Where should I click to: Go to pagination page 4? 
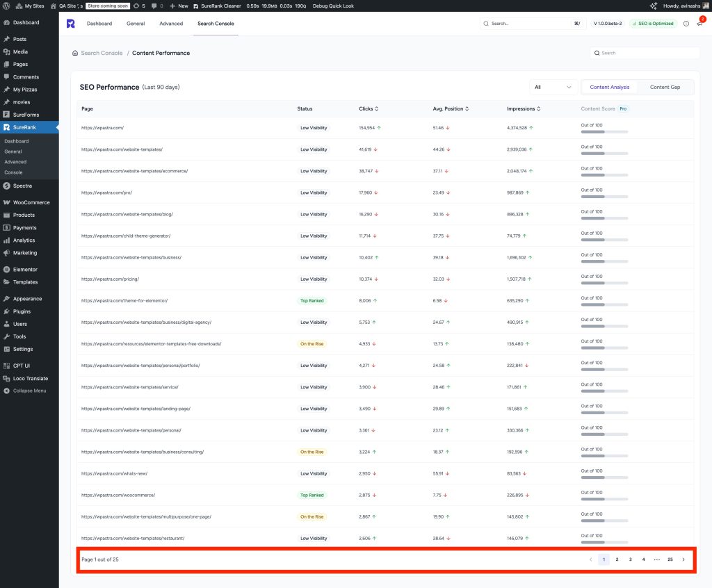pos(643,560)
